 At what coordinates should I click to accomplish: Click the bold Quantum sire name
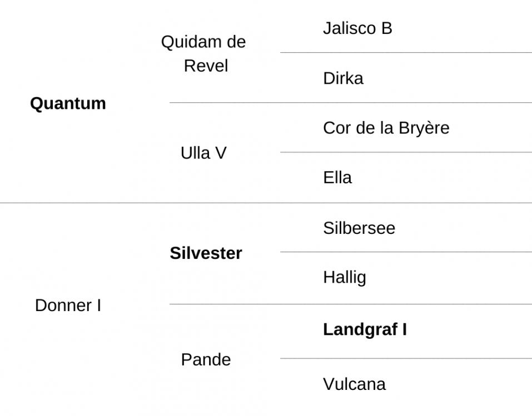pyautogui.click(x=68, y=103)
